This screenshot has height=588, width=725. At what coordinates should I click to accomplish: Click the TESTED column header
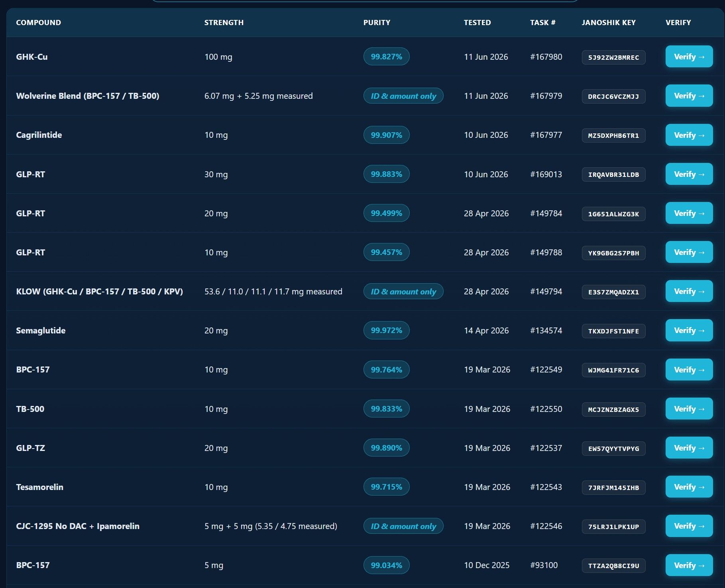pyautogui.click(x=477, y=23)
